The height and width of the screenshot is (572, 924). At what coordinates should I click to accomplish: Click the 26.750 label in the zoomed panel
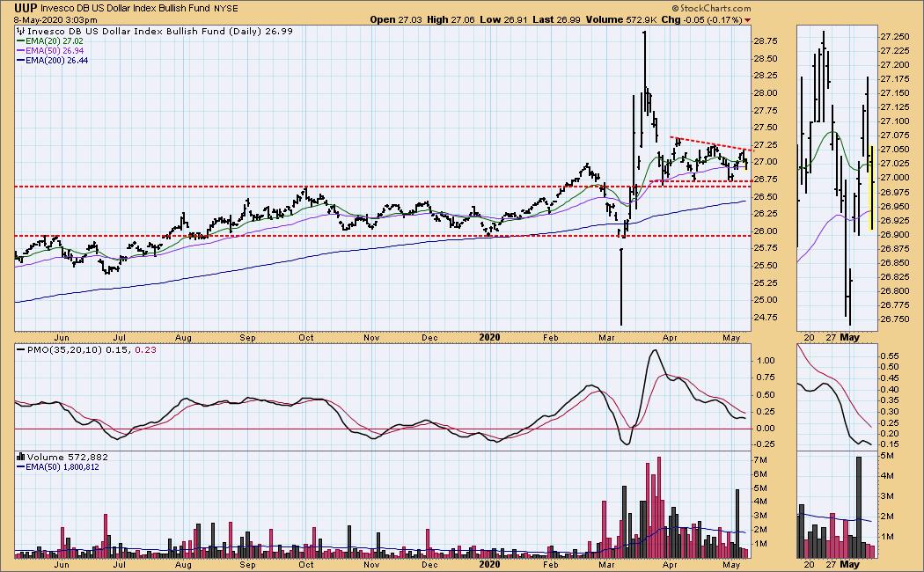894,319
